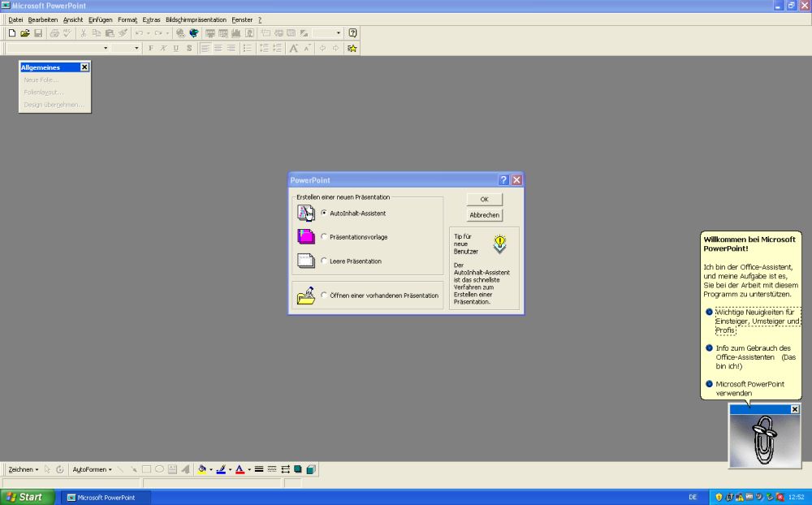This screenshot has height=505, width=812.
Task: Click the Save diskette icon
Action: [38, 33]
